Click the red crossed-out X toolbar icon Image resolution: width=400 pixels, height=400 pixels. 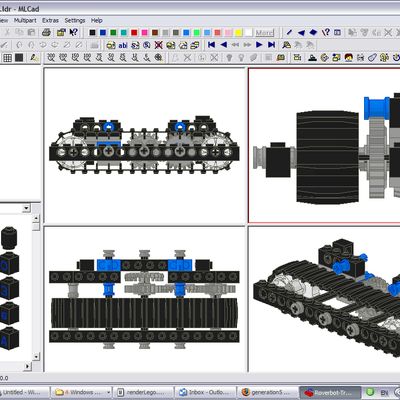pyautogui.click(x=159, y=45)
